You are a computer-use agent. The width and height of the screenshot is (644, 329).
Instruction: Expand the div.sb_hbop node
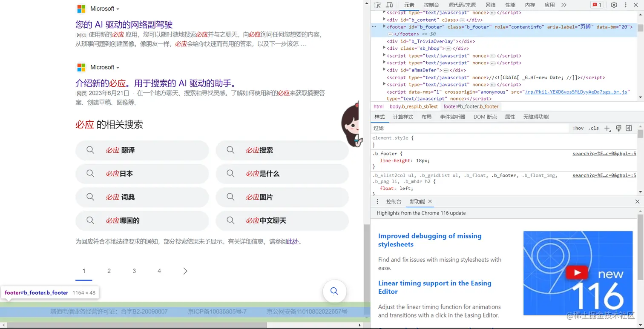click(x=384, y=48)
